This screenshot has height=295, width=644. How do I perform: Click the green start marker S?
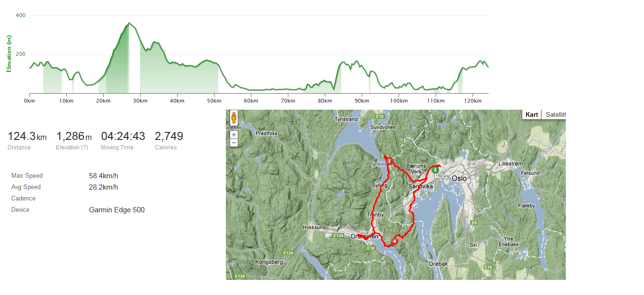point(435,170)
